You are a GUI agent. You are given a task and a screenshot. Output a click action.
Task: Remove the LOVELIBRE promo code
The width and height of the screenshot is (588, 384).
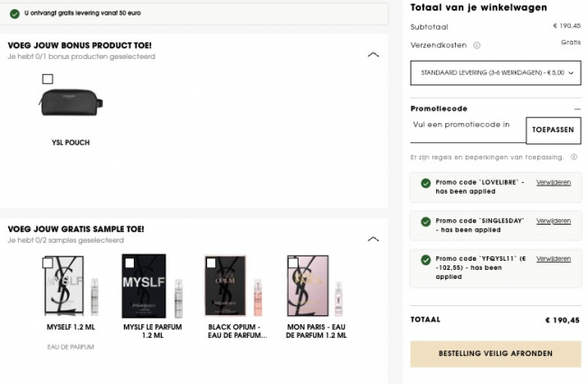(554, 183)
